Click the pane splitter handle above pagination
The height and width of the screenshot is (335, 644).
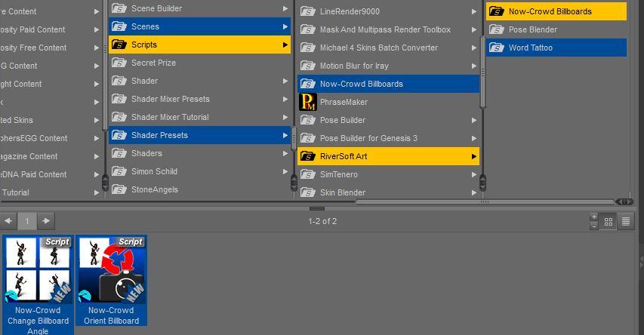(316, 208)
